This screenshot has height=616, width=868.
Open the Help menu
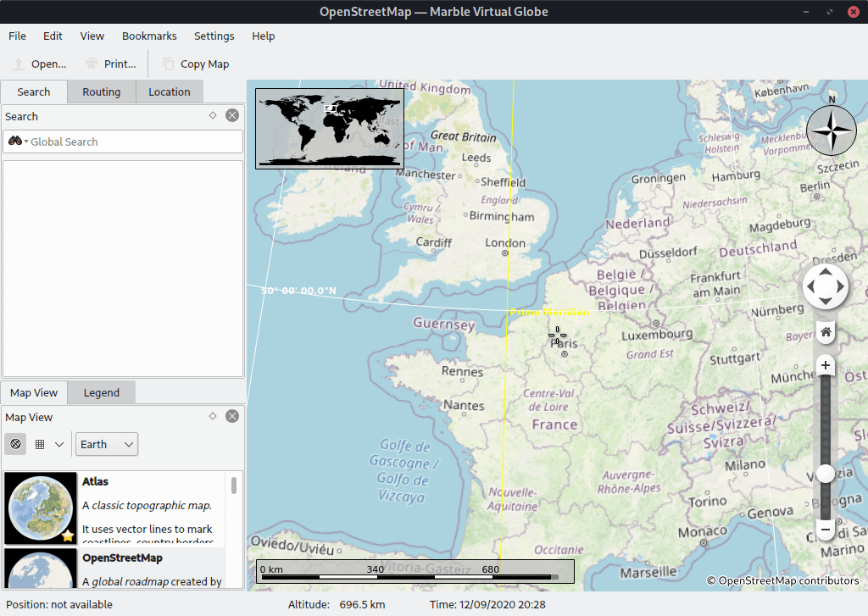pos(264,36)
